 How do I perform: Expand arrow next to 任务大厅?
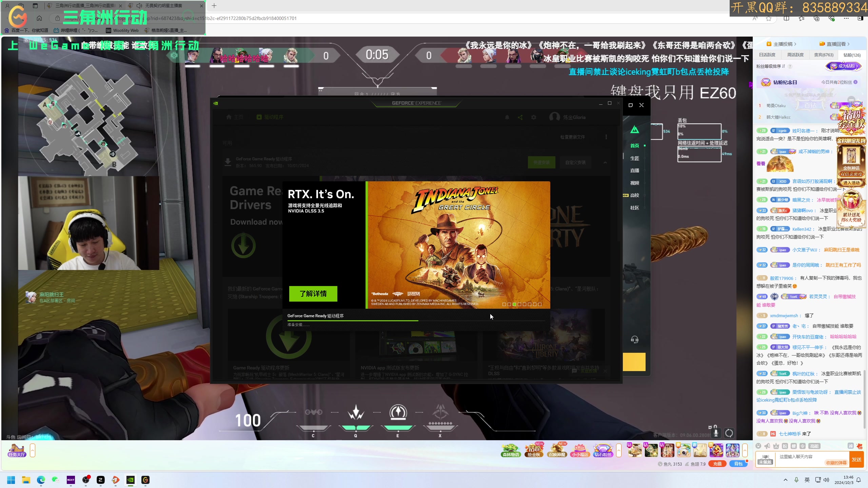coord(33,450)
